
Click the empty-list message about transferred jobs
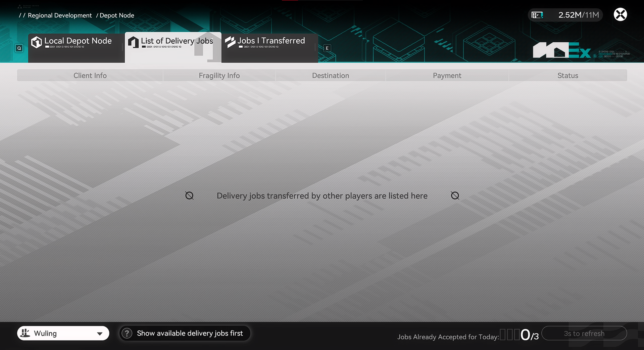click(x=322, y=196)
